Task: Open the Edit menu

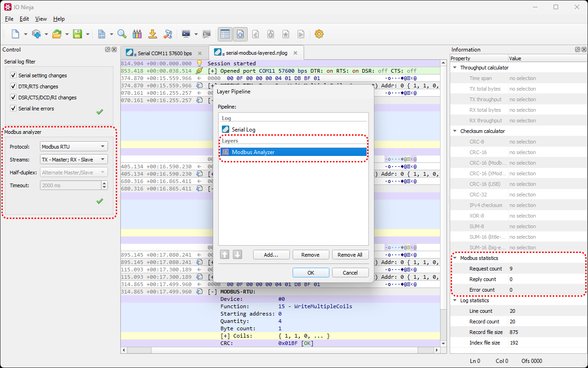Action: click(x=24, y=19)
